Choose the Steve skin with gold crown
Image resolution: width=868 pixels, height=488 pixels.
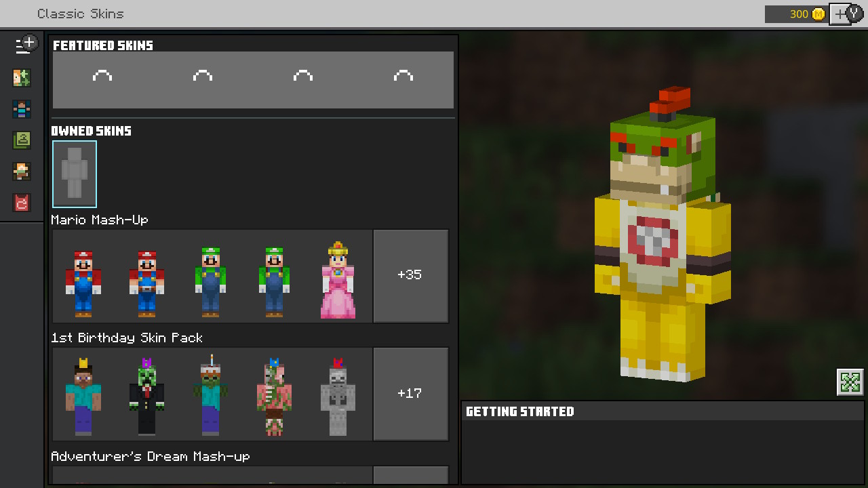83,396
